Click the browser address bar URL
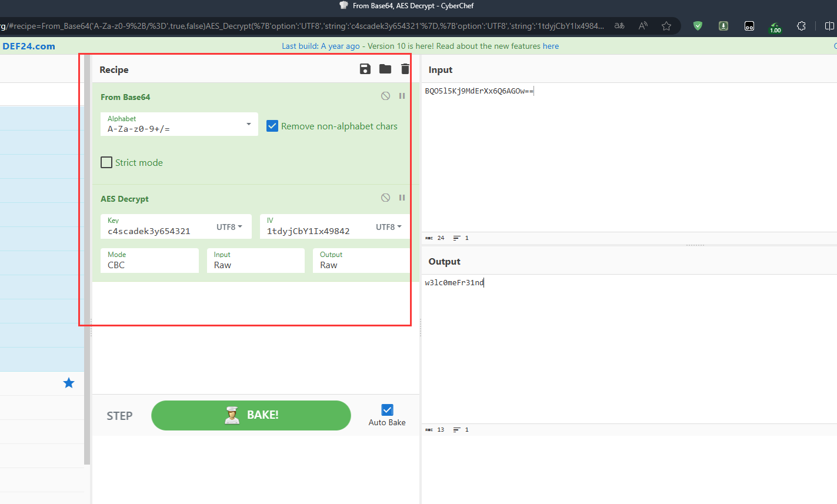 (x=302, y=26)
